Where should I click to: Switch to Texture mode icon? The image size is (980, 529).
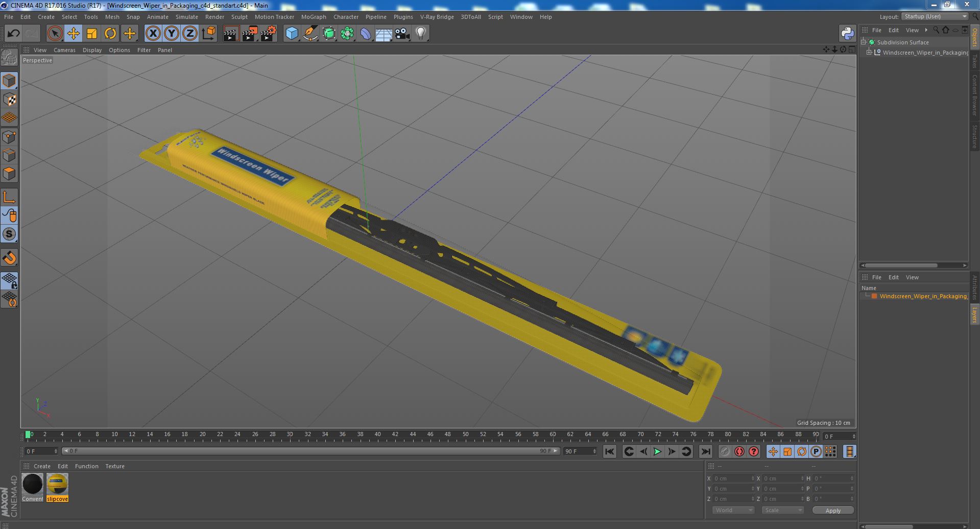coord(9,100)
